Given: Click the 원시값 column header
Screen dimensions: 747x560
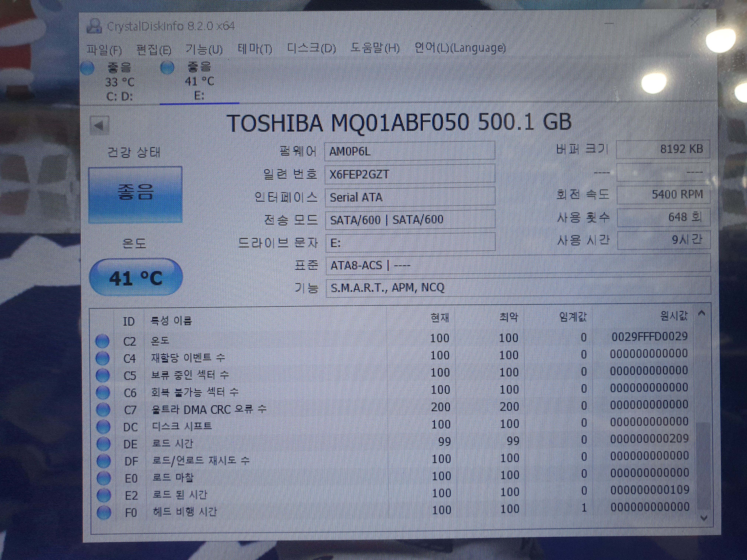Looking at the screenshot, I should tap(674, 316).
